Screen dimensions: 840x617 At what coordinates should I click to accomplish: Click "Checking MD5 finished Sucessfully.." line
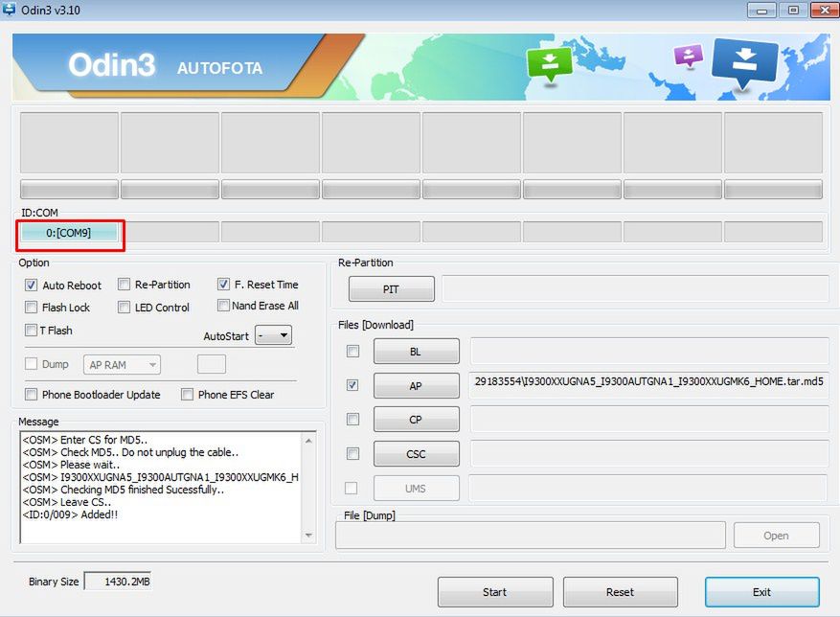click(x=143, y=490)
